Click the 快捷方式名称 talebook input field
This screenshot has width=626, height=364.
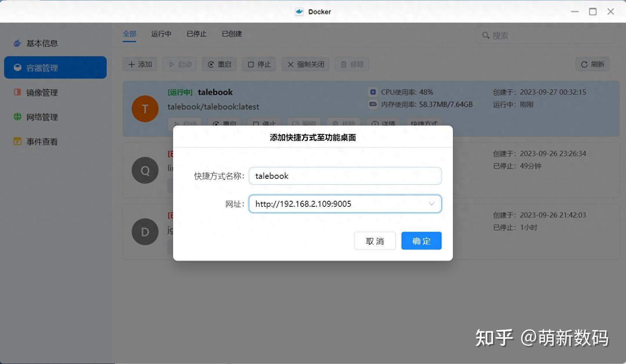click(344, 175)
